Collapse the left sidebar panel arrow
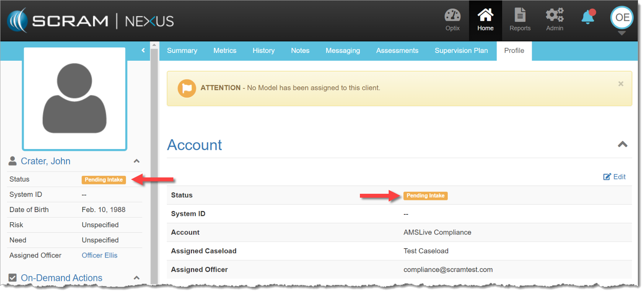Screen dimensions: 644x293 [143, 50]
